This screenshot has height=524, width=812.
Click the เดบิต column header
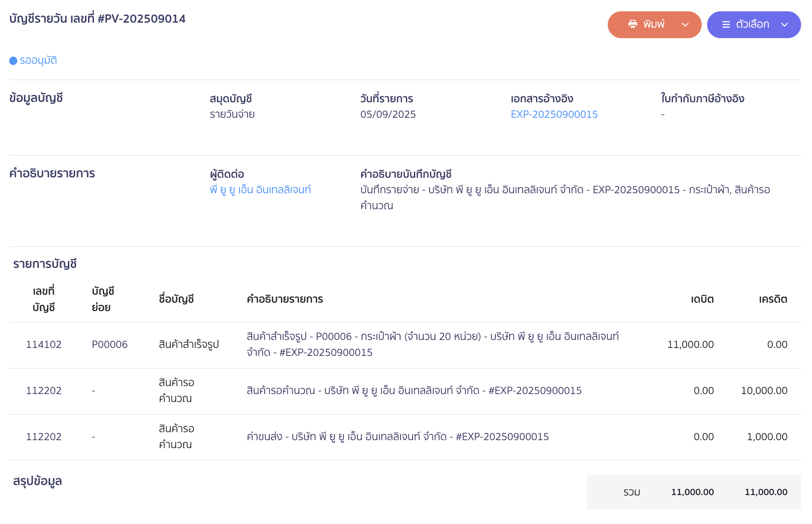[703, 299]
